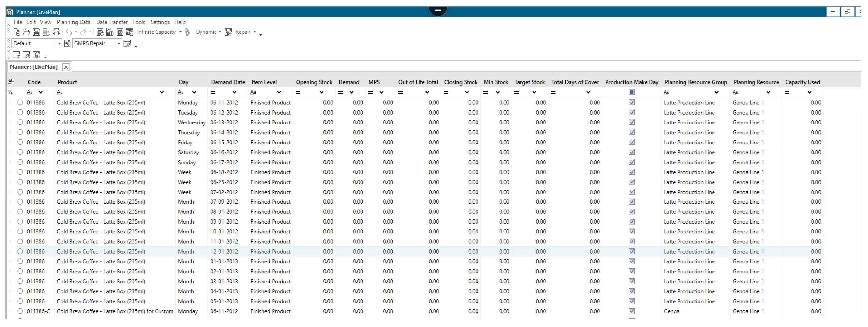Click the chart with money bag icon
This screenshot has height=327, width=868.
[110, 32]
